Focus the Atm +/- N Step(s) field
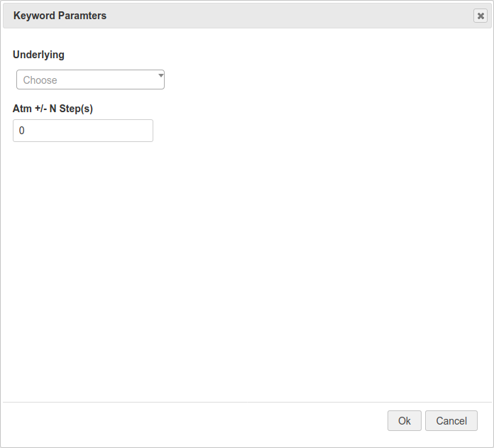494x448 pixels. tap(83, 131)
